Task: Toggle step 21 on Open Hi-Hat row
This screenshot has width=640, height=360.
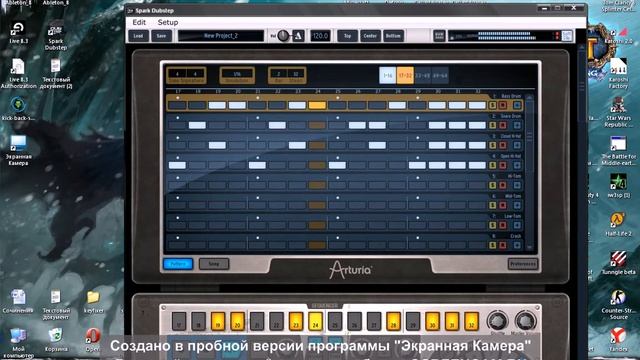Action: point(257,165)
